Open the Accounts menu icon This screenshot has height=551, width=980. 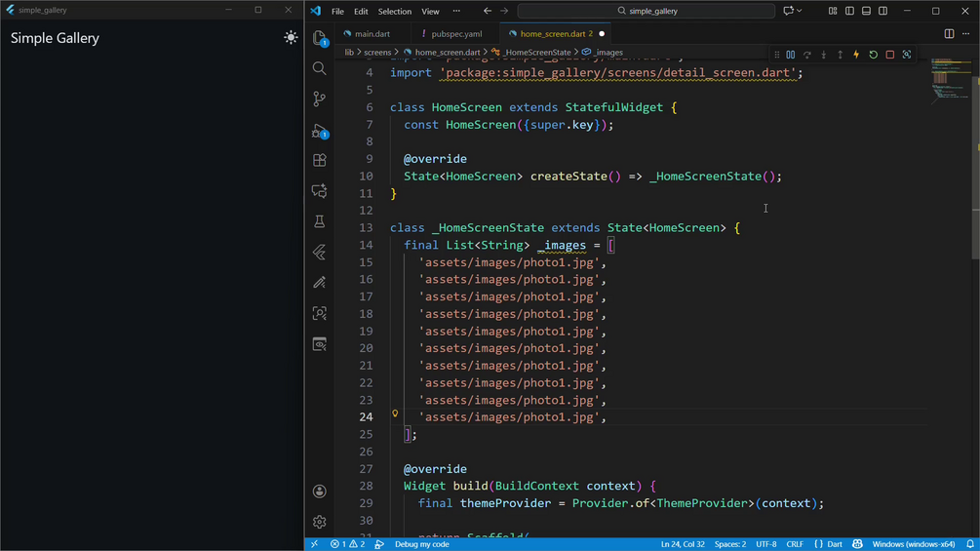[320, 492]
